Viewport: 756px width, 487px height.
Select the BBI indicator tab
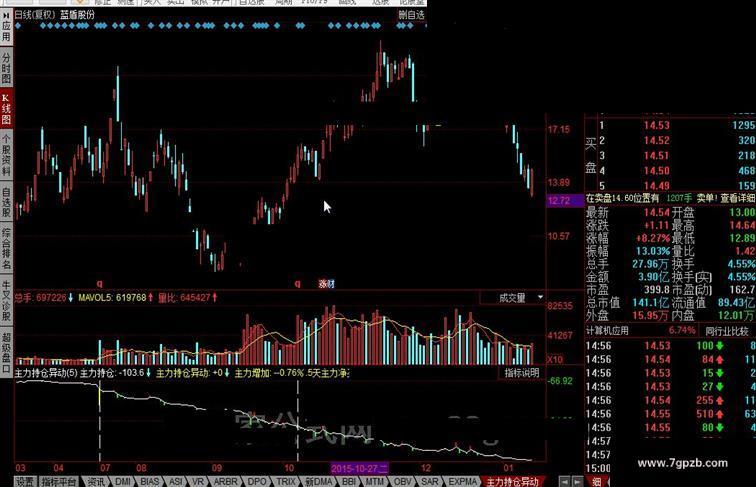(349, 481)
